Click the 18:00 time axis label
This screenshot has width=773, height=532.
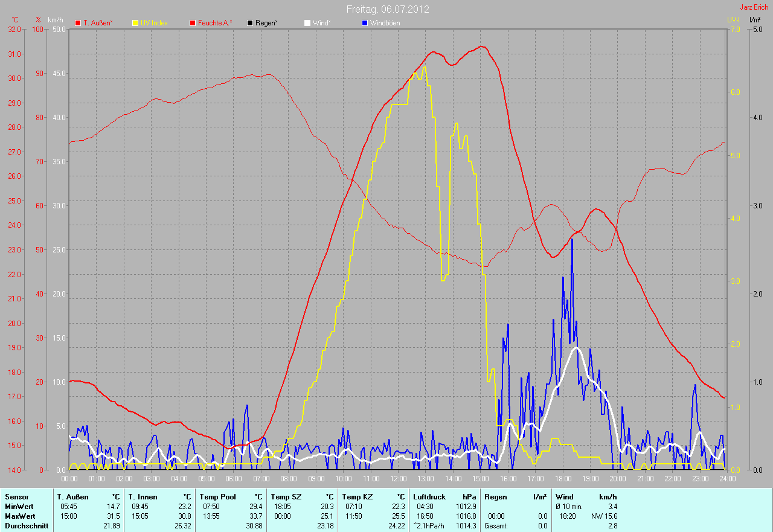point(562,479)
